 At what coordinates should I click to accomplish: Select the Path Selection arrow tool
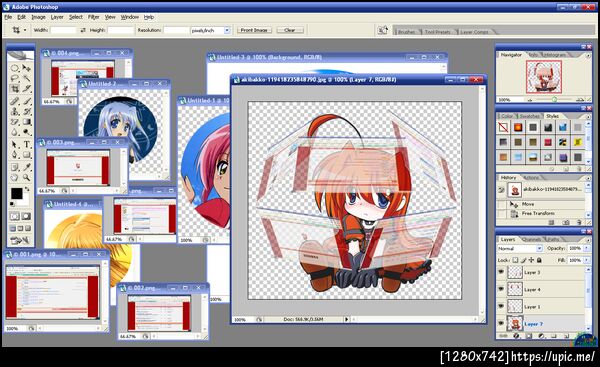pyautogui.click(x=15, y=144)
